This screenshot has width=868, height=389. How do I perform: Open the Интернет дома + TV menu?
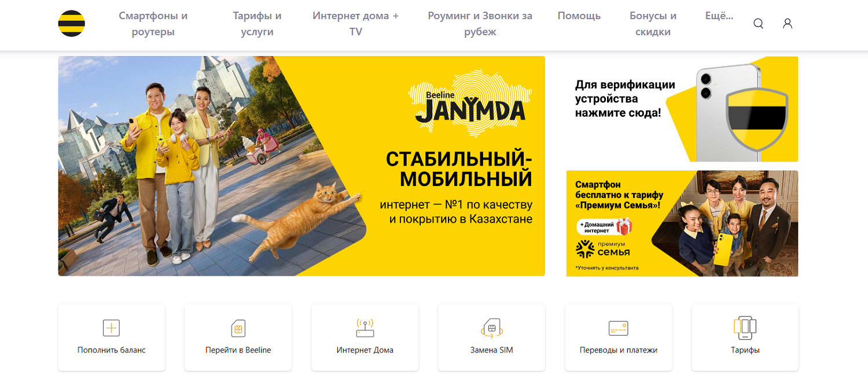click(356, 24)
